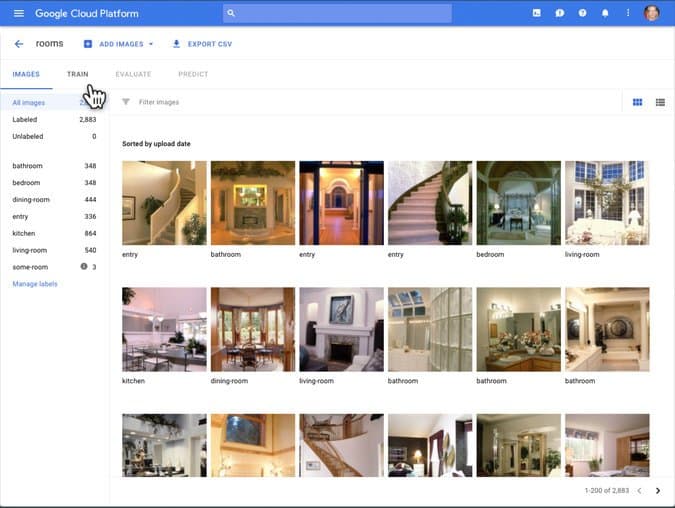
Task: Open Cloud Shell from the top bar
Action: pos(536,13)
